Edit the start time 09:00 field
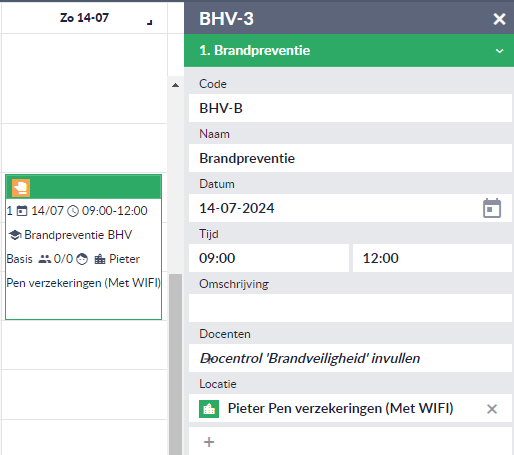514x455 pixels. pos(269,258)
